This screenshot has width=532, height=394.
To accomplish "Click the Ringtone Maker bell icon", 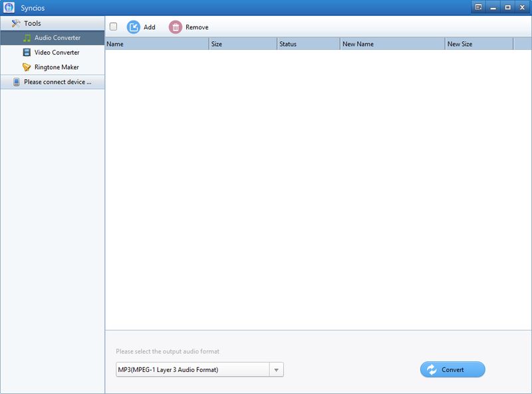I will [x=27, y=67].
